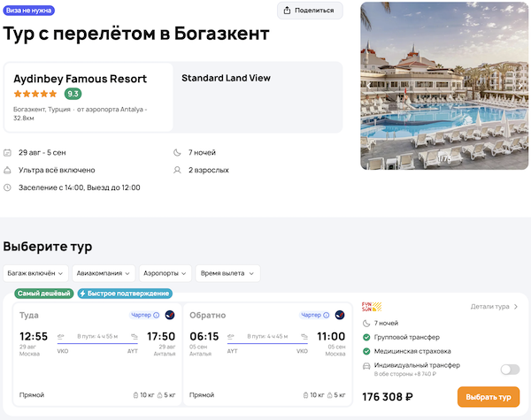Screen dimensions: 531x420
Task: Open Детали тура link
Action: [x=494, y=307]
